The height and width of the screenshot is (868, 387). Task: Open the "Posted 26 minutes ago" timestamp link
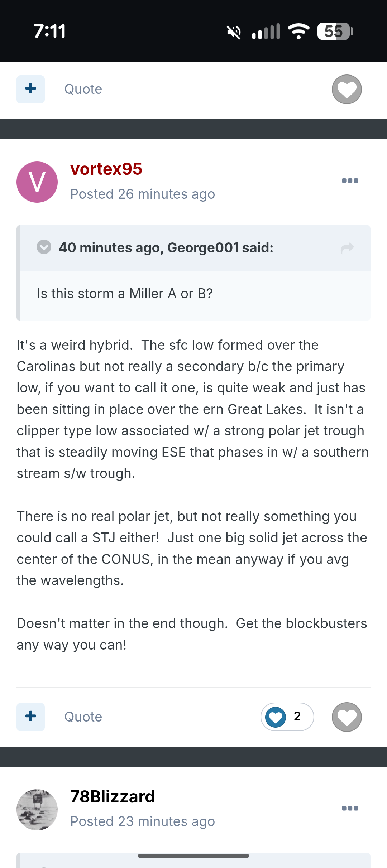[143, 194]
